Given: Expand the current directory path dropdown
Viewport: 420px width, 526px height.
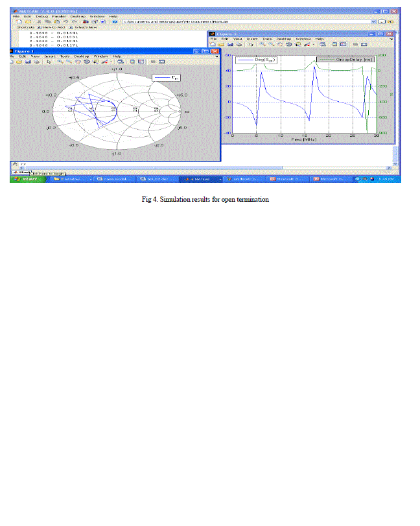Looking at the screenshot, I should point(373,21).
